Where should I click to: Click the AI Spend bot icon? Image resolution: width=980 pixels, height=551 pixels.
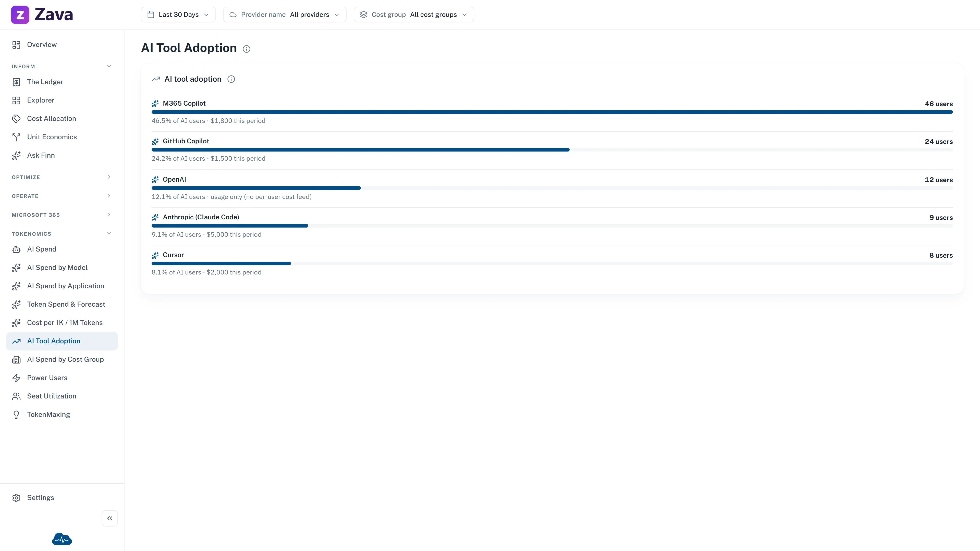[x=16, y=249]
